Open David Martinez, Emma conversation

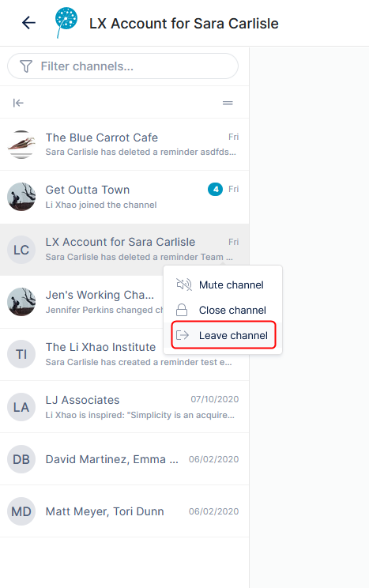pos(124,459)
